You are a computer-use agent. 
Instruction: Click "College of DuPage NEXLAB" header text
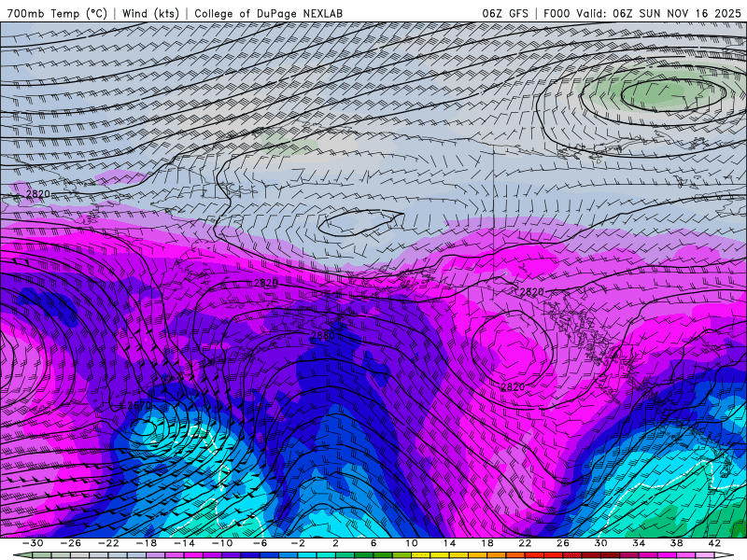[268, 13]
